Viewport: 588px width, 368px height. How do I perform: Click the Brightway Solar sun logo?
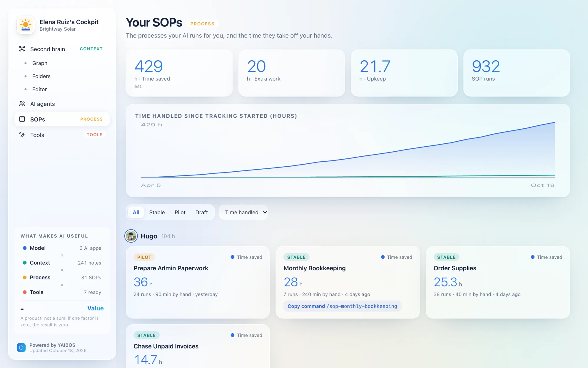[26, 25]
